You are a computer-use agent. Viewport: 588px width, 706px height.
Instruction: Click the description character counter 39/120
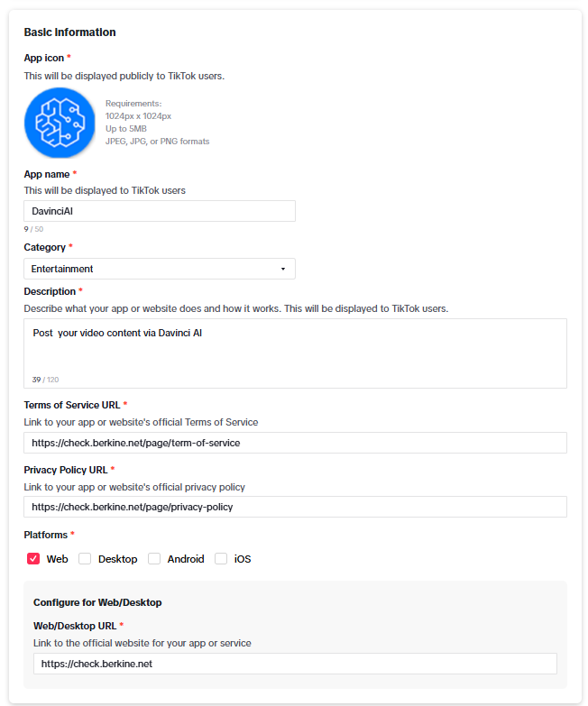pyautogui.click(x=45, y=380)
